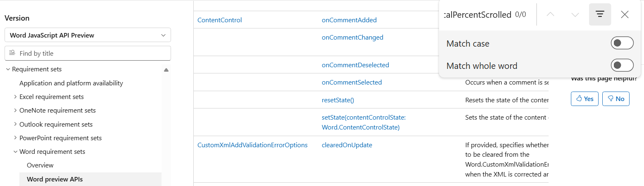Expand Excel requirement sets node
This screenshot has height=186, width=644.
(x=15, y=97)
